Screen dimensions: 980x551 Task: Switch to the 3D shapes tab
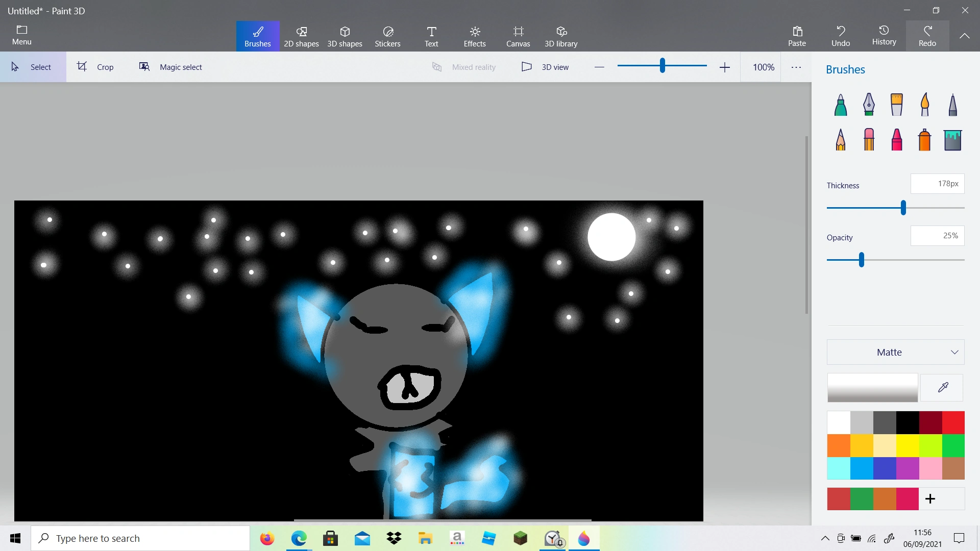[x=345, y=36]
